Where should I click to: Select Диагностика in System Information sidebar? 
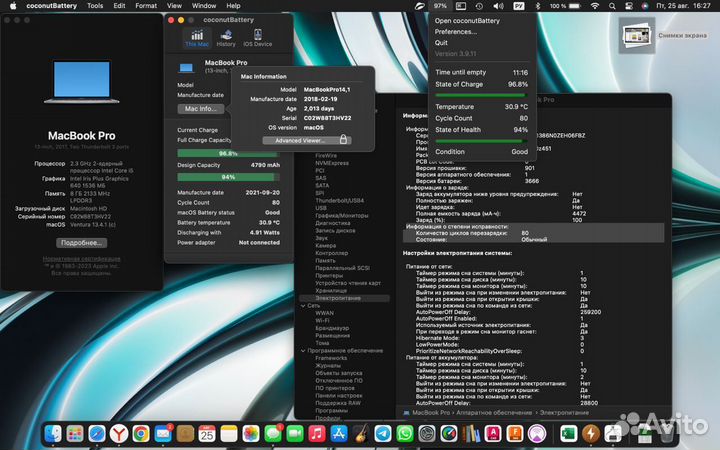coord(332,223)
